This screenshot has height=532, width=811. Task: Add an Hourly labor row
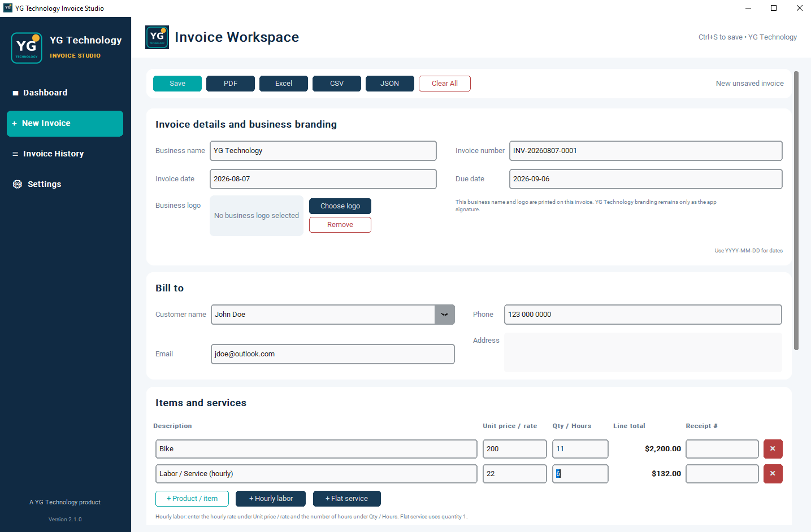[271, 499]
